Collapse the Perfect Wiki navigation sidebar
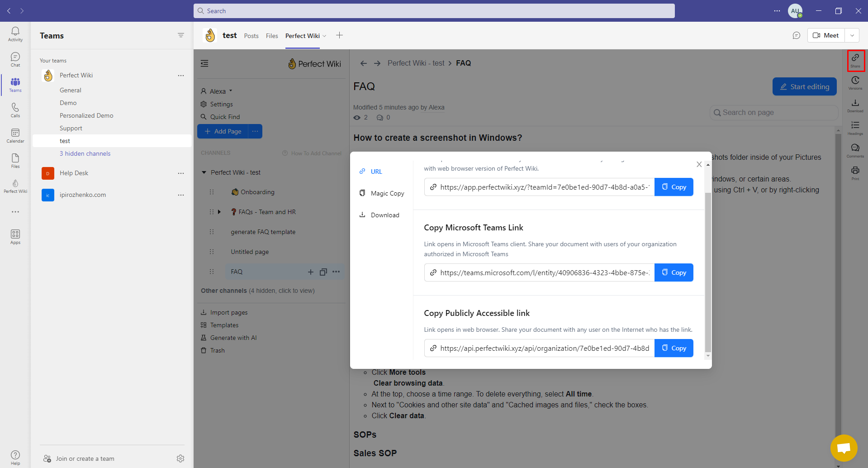 [x=204, y=63]
